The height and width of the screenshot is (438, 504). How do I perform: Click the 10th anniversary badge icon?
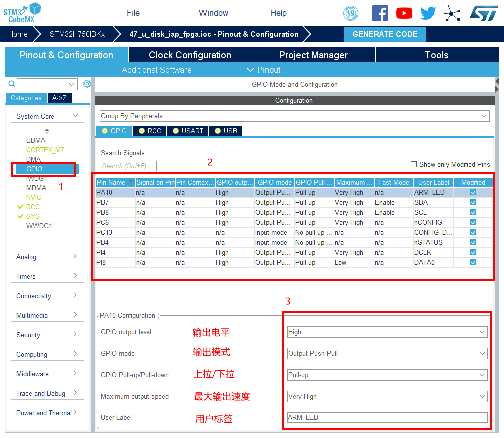click(351, 13)
